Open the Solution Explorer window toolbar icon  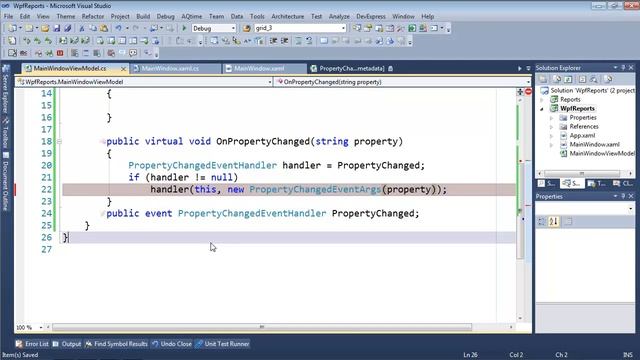[x=357, y=28]
